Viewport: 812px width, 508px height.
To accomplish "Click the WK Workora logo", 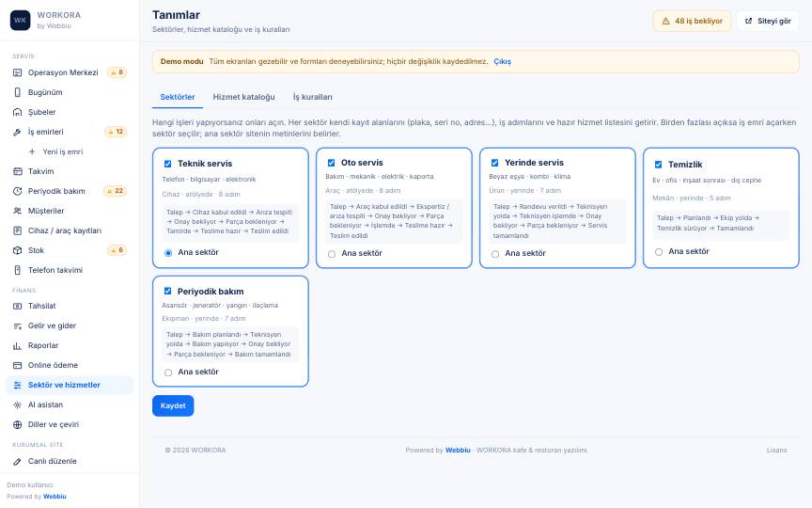I will click(x=20, y=20).
